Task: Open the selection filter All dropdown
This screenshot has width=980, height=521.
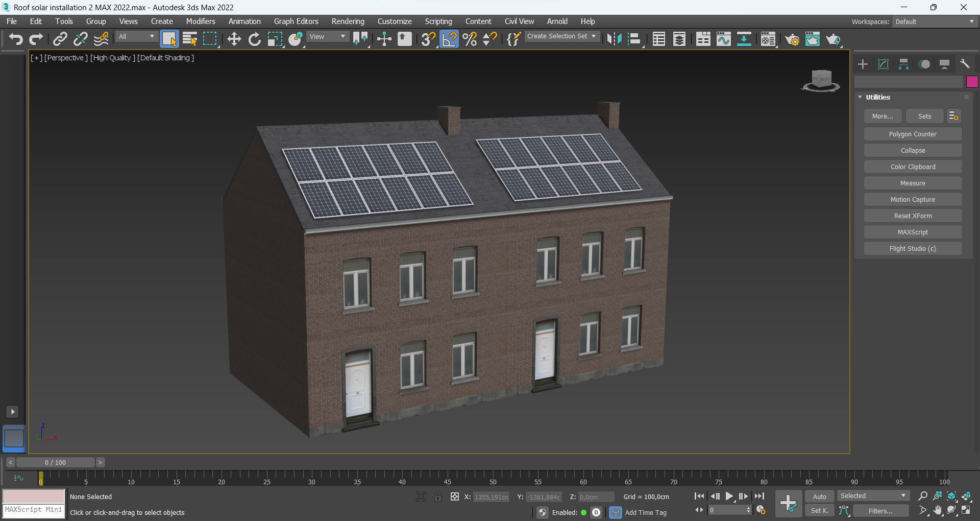Action: 135,36
